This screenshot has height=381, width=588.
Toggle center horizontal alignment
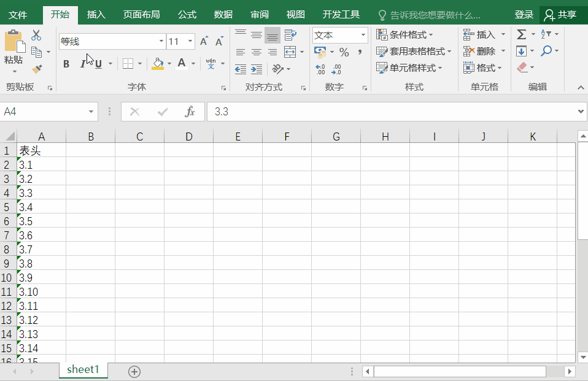(x=257, y=52)
